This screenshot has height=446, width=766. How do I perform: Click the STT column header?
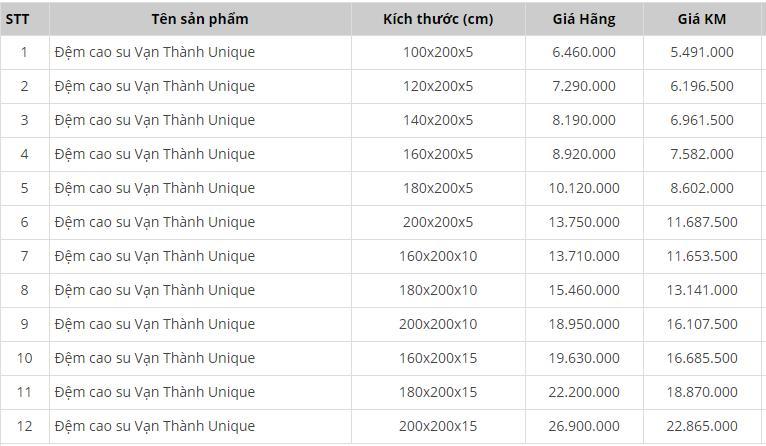(24, 19)
